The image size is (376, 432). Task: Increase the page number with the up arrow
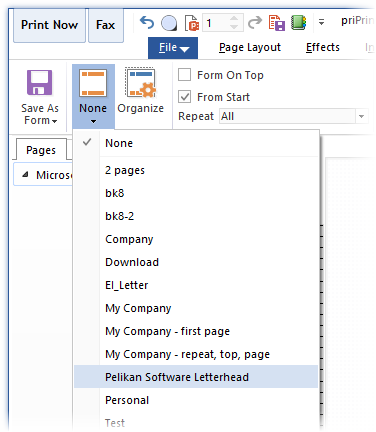coord(235,19)
